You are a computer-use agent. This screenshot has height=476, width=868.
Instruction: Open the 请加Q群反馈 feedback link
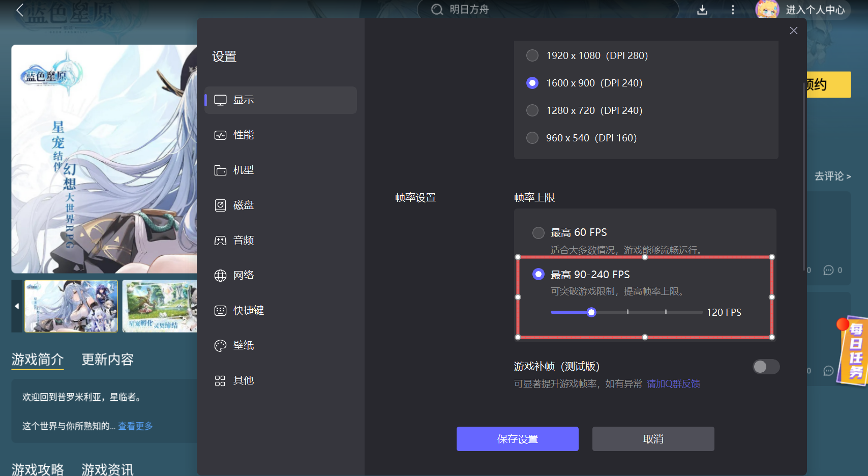tap(673, 384)
